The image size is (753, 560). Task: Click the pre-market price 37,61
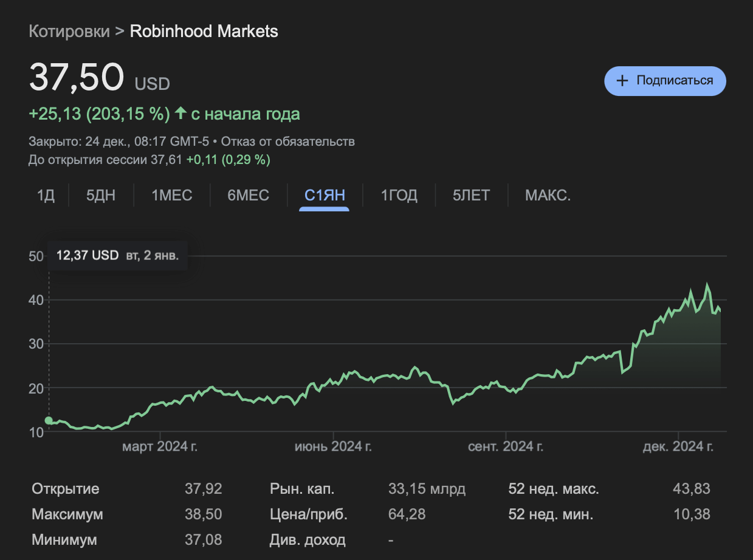tap(167, 160)
